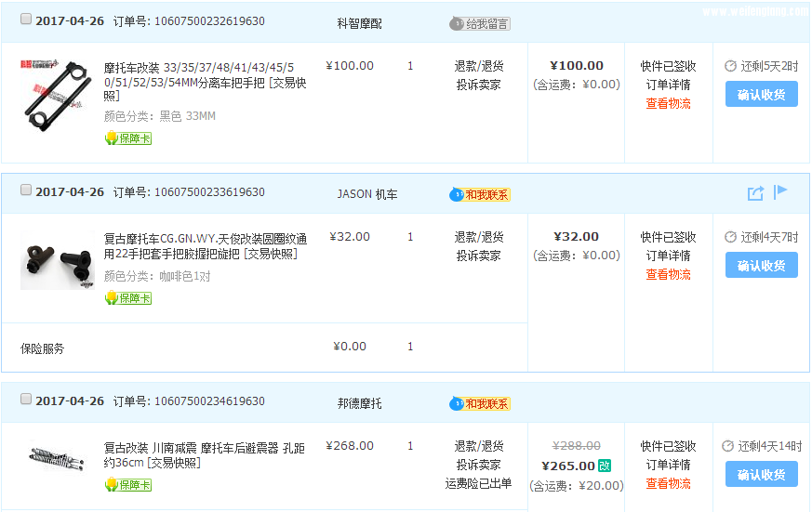Click 颜色分类: 黑色 33MM text

coord(159,116)
